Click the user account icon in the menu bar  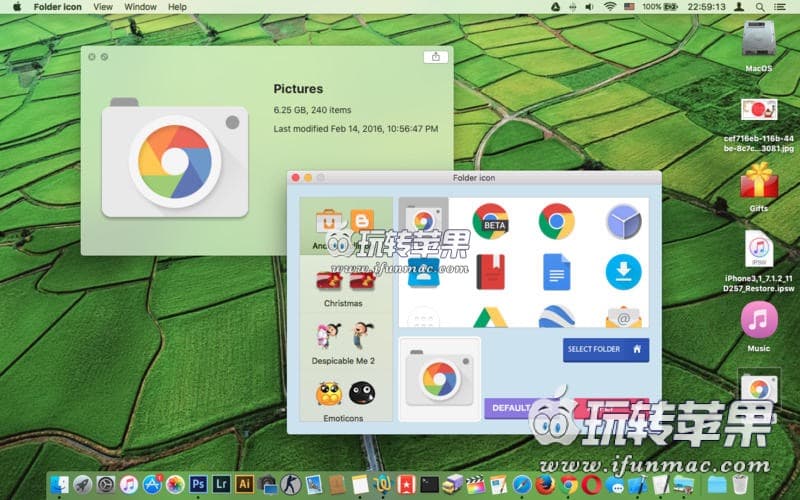click(x=739, y=7)
